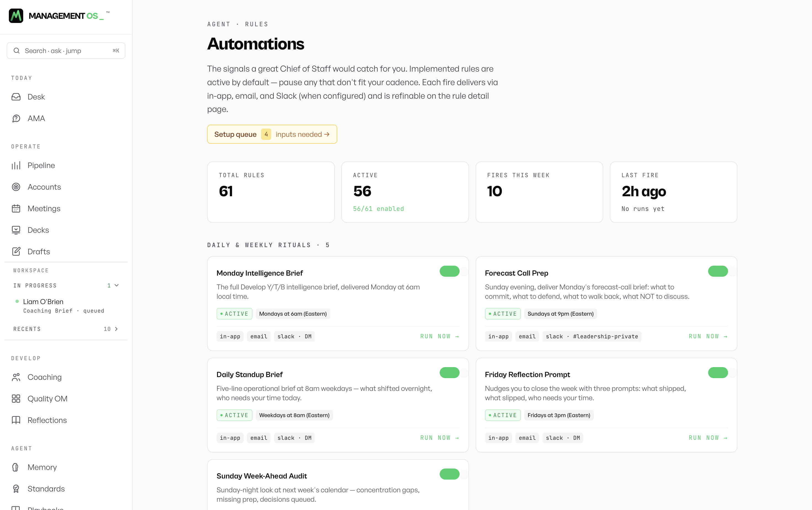Click the Accounts target icon
The width and height of the screenshot is (812, 510).
point(16,187)
